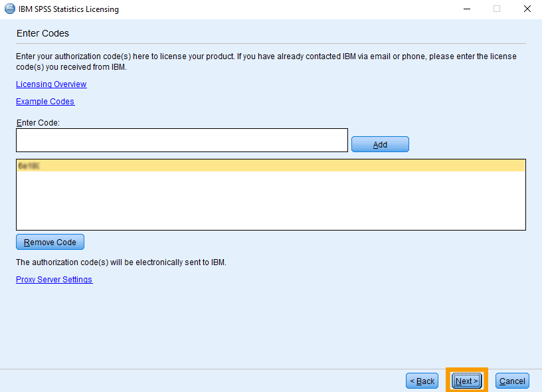Open Proxy Server Settings link
The width and height of the screenshot is (542, 392).
tap(54, 280)
